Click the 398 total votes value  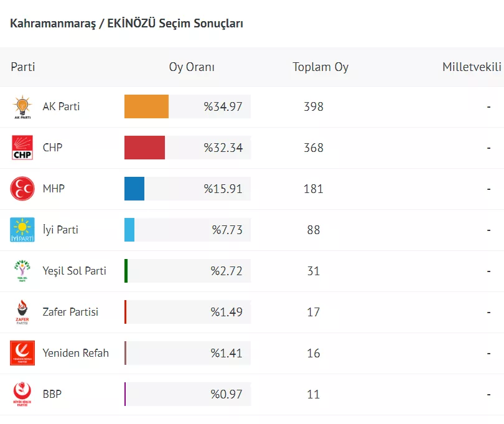click(x=314, y=106)
